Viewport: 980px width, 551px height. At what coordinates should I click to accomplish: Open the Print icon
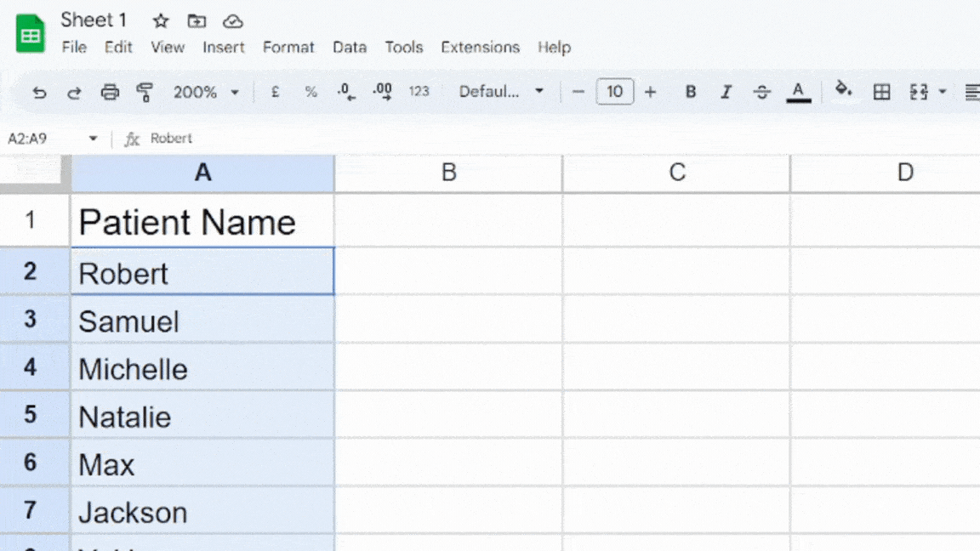(110, 92)
